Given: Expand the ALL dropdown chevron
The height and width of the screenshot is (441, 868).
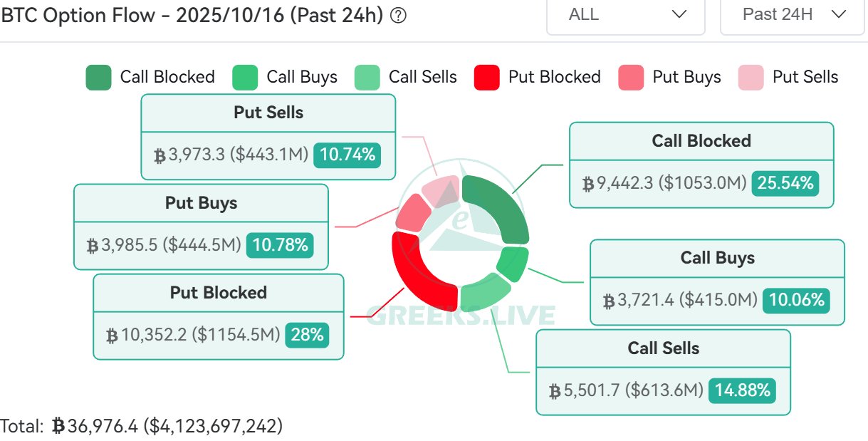Looking at the screenshot, I should coord(679,15).
